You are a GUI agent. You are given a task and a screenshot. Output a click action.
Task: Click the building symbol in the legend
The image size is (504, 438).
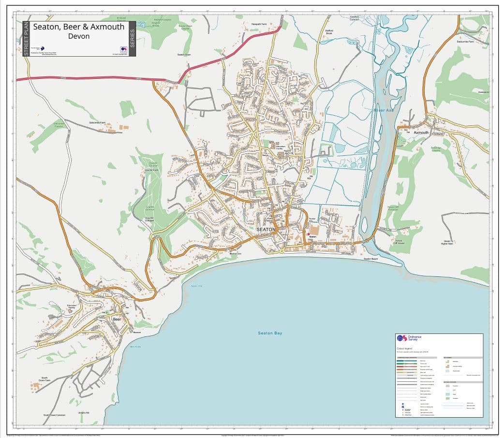tap(447, 362)
